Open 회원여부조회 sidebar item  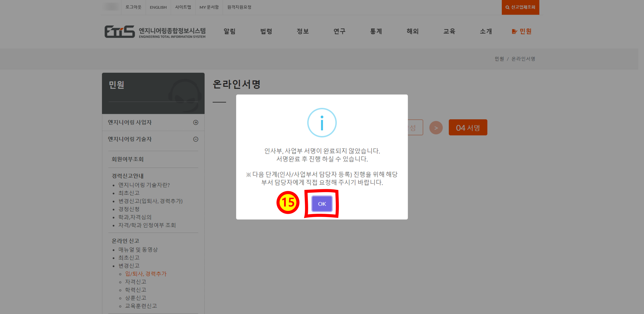[127, 159]
